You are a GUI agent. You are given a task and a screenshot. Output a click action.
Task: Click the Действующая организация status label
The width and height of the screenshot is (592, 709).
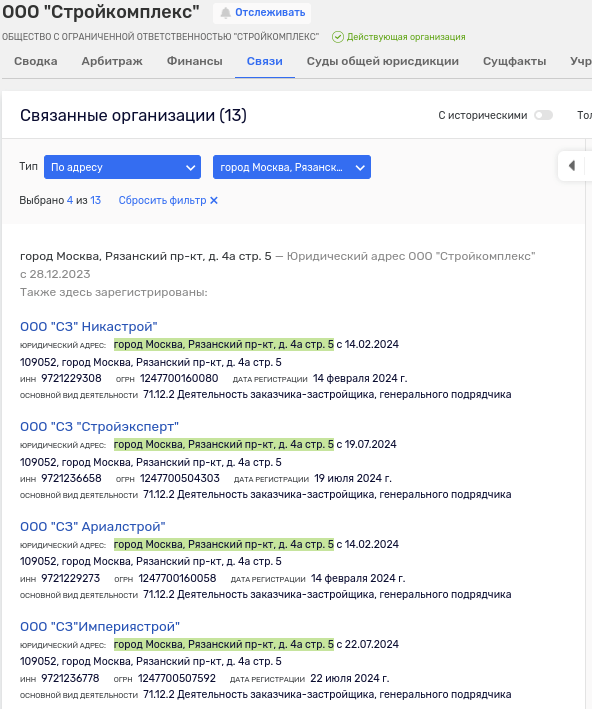[x=406, y=37]
